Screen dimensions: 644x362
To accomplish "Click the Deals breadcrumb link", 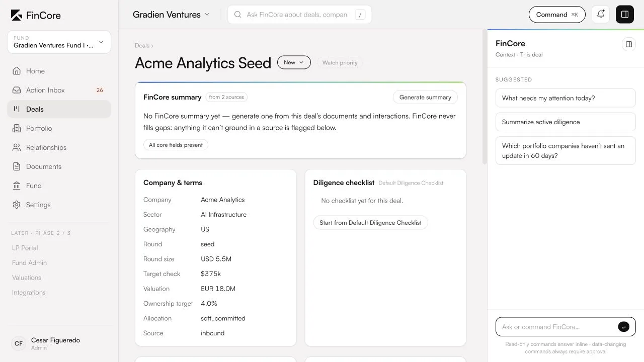I will [142, 45].
